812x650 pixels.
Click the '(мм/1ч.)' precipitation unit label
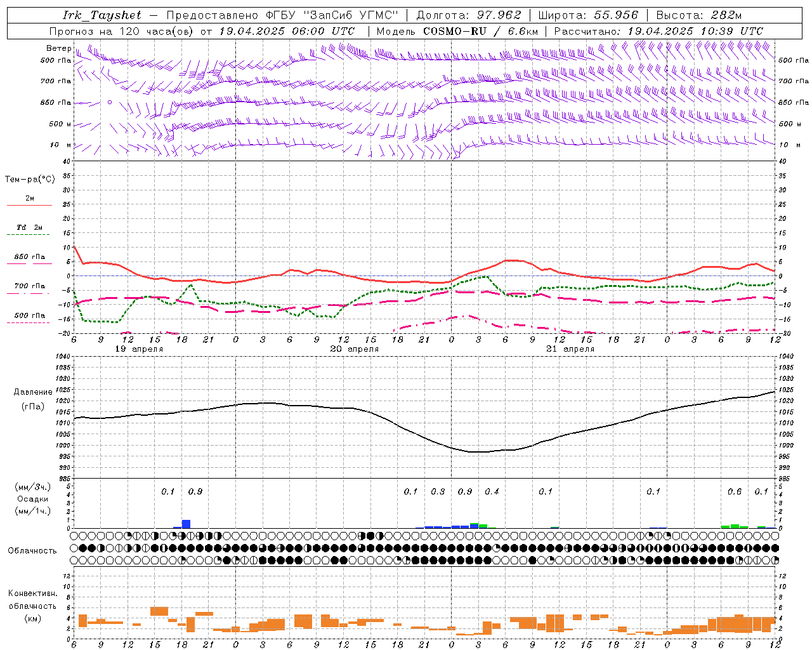(x=33, y=511)
